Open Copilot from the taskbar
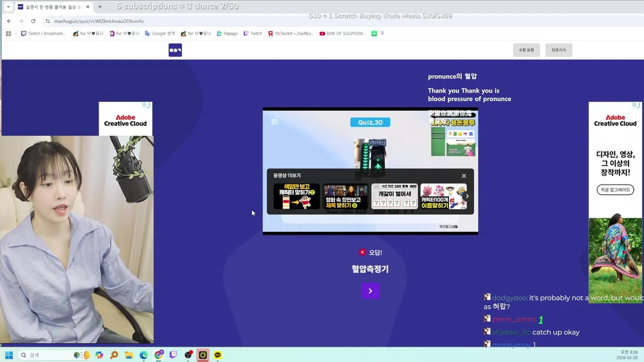Viewport: 644px width, 362px height. click(x=99, y=355)
